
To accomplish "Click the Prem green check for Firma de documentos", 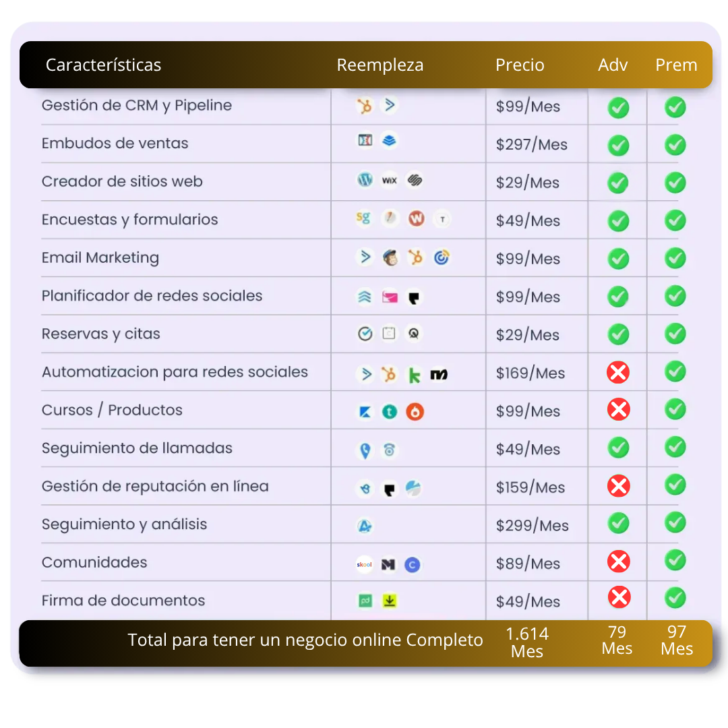I will tap(675, 598).
